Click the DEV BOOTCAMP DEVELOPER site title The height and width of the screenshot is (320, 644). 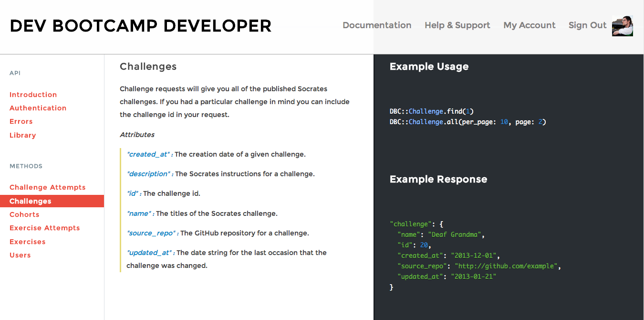[141, 26]
